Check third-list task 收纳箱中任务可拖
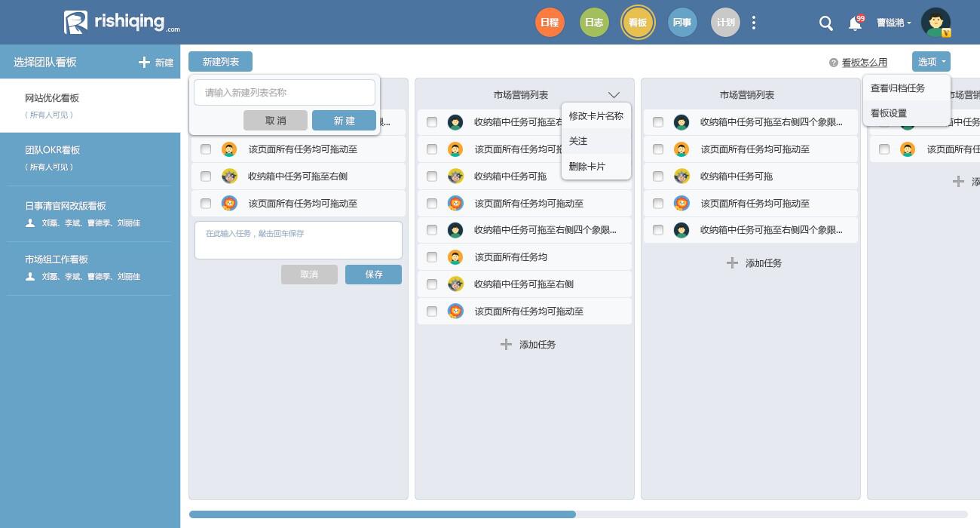 (x=658, y=177)
